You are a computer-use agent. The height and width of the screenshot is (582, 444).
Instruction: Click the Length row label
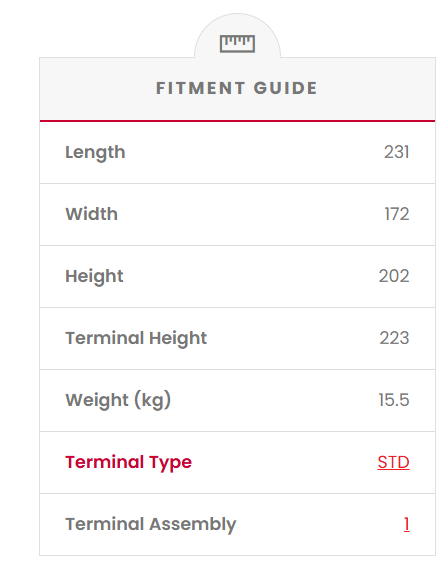[95, 153]
